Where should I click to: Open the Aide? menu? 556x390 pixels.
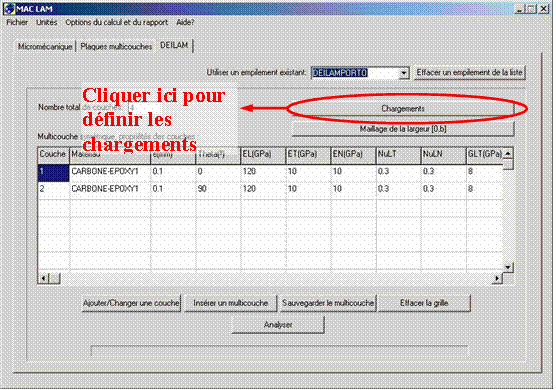185,22
